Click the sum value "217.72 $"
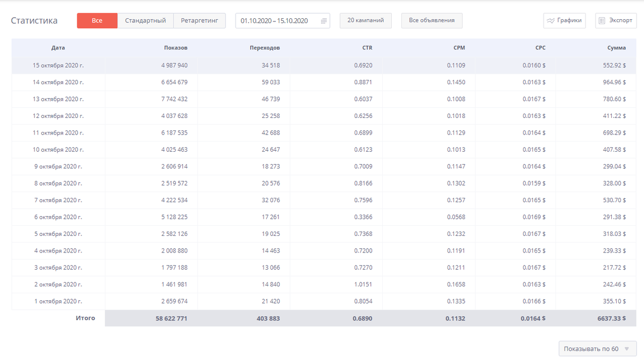The image size is (644, 363). point(614,268)
